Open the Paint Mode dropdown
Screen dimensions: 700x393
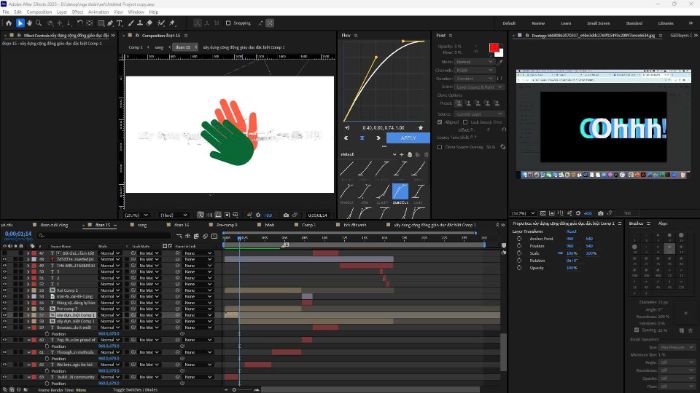click(473, 62)
